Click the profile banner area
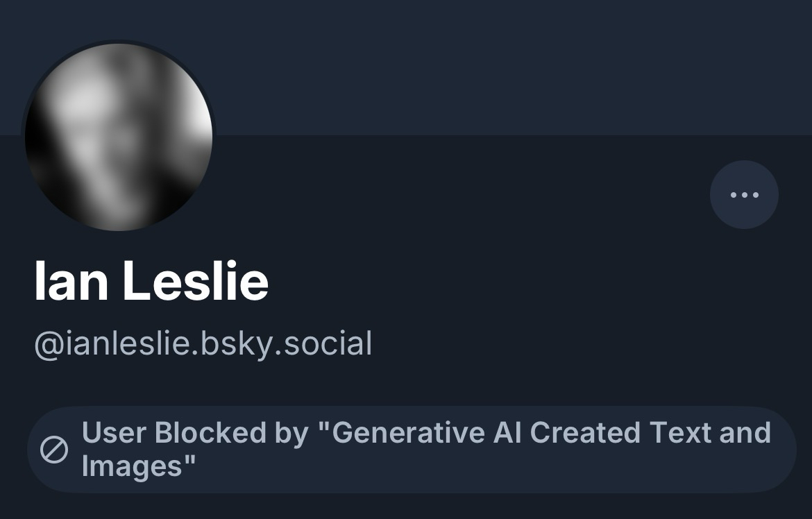This screenshot has height=519, width=812. [486, 66]
